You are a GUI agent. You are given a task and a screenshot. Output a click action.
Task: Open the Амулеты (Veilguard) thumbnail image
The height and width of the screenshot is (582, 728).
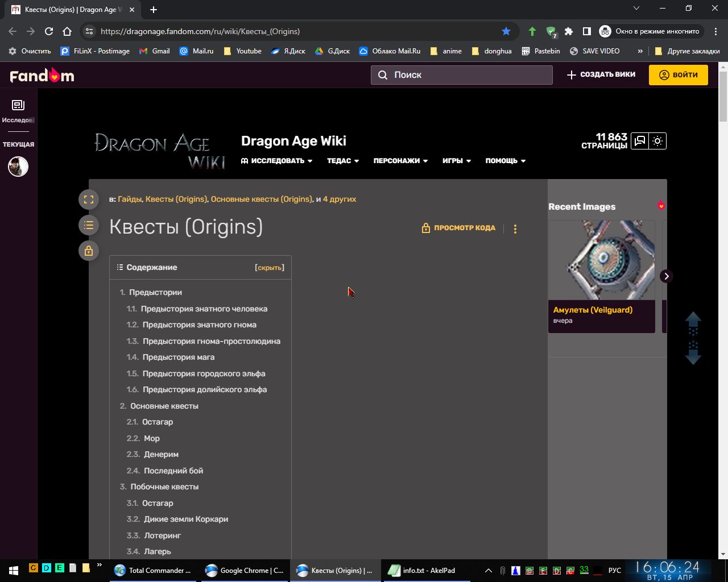click(602, 260)
